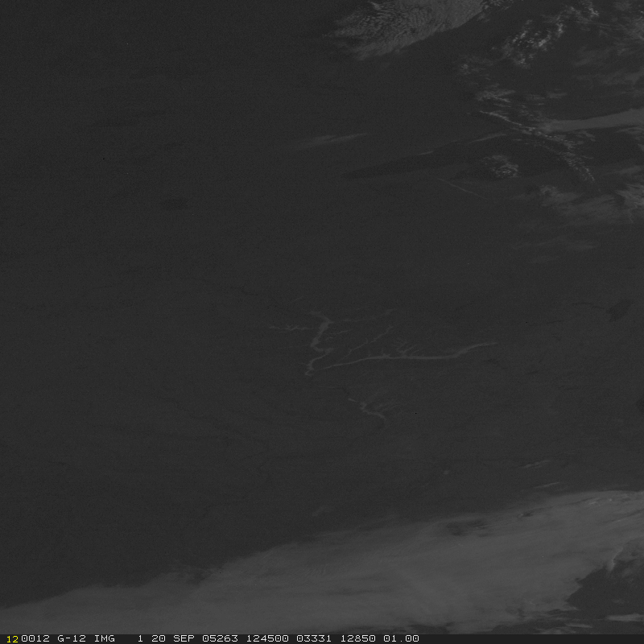Click the yellow "12" frame number
Screen dimensions: 644x644
[x=12, y=638]
